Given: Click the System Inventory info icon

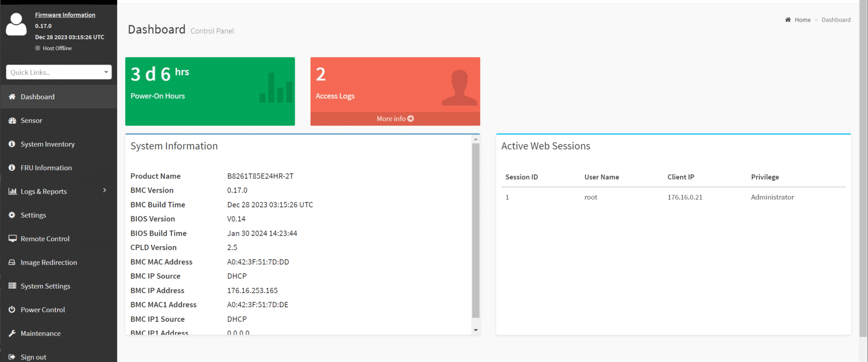Looking at the screenshot, I should (12, 144).
